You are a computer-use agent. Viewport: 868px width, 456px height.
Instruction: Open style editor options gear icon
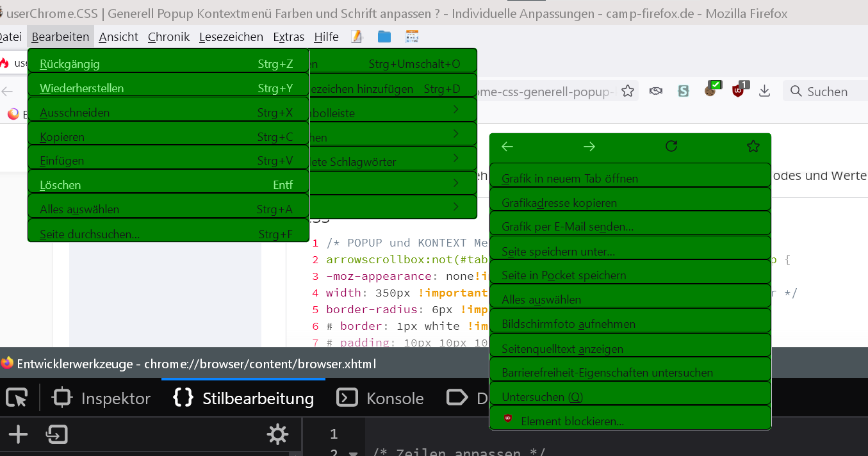[x=277, y=436]
